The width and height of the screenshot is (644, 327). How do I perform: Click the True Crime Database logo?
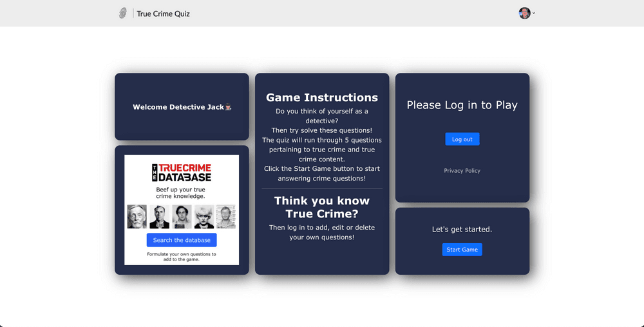tap(182, 172)
